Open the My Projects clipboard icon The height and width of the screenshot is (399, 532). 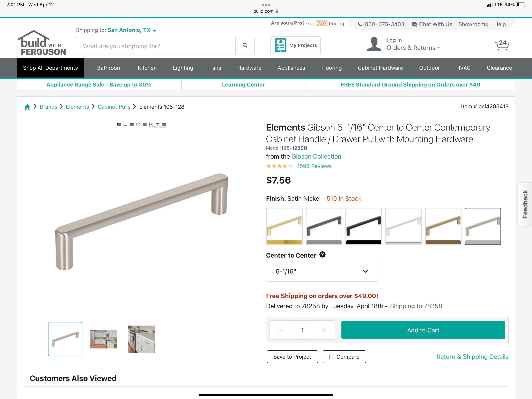pos(280,45)
